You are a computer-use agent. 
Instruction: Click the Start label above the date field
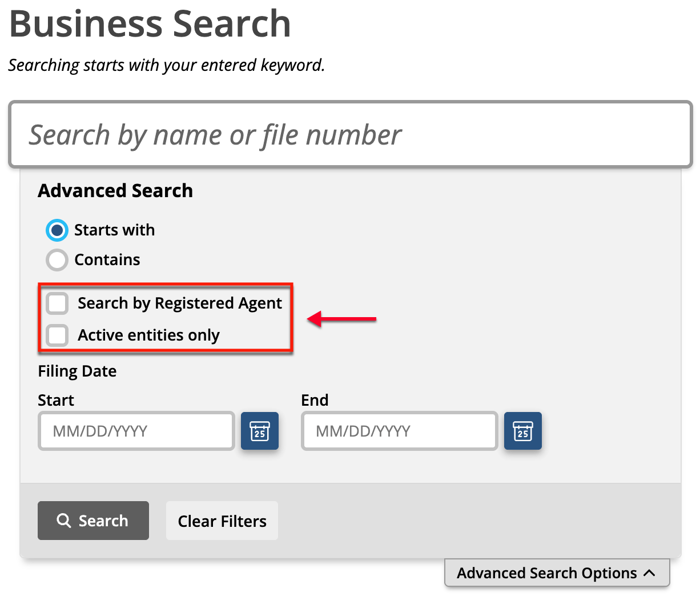click(x=56, y=400)
